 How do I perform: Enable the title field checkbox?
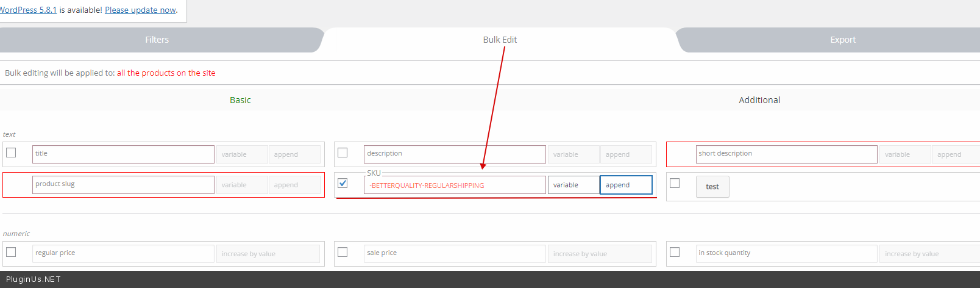point(11,153)
